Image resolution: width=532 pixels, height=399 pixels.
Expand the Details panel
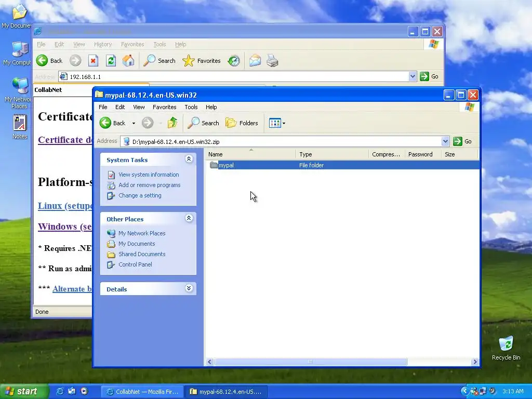(189, 288)
